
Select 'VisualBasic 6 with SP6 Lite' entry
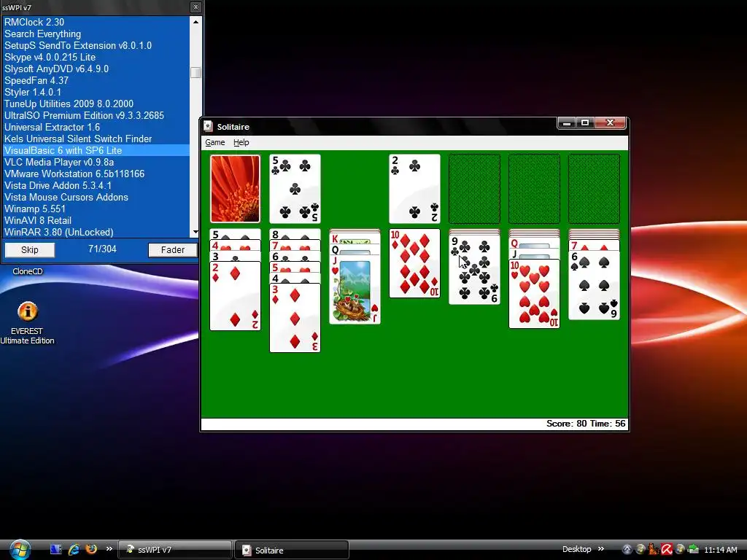[x=96, y=150]
